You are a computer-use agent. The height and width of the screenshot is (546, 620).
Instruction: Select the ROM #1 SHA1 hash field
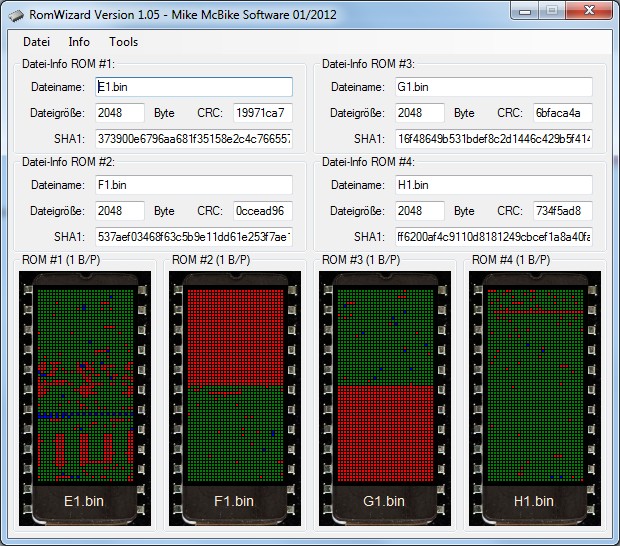click(194, 138)
